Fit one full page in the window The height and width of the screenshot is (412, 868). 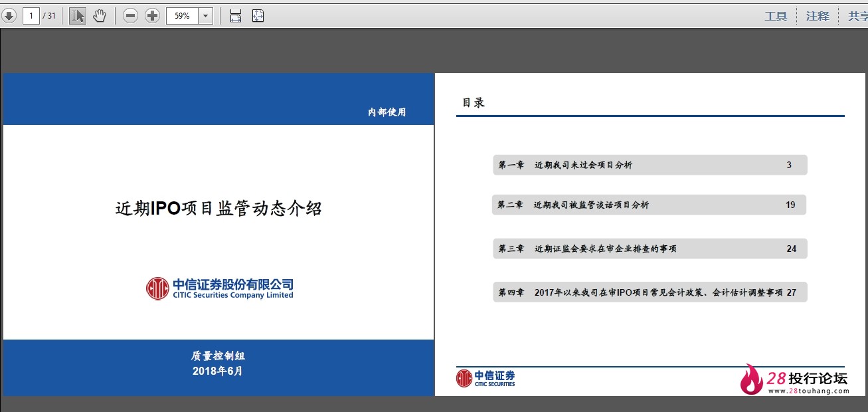(x=258, y=16)
